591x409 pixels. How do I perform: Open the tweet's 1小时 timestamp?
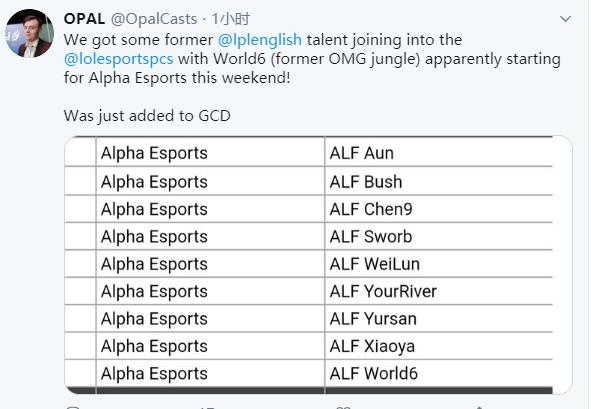tap(231, 19)
